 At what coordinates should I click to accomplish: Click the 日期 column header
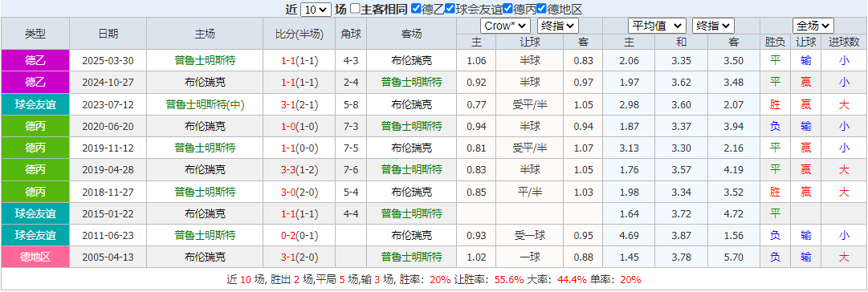tap(108, 33)
